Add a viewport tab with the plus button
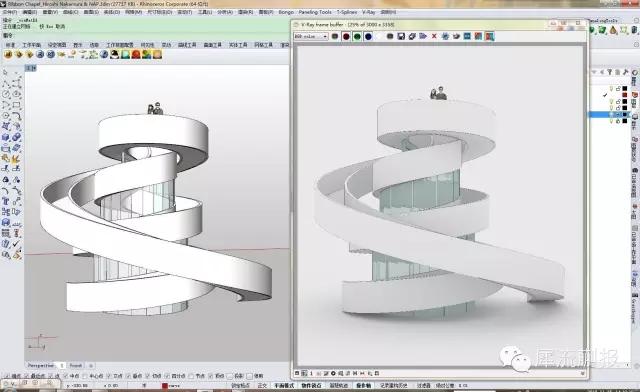Viewport: 640px width, 392px height. point(91,365)
